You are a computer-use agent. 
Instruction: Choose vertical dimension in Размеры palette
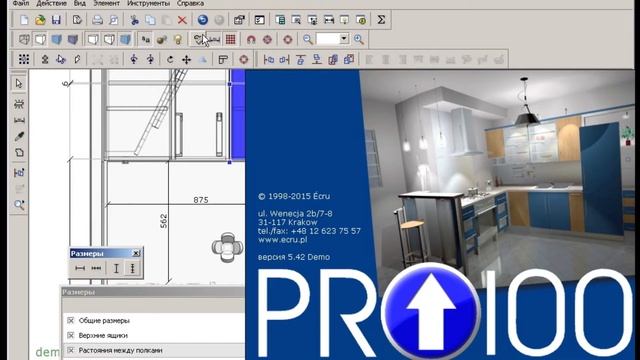tap(116, 268)
